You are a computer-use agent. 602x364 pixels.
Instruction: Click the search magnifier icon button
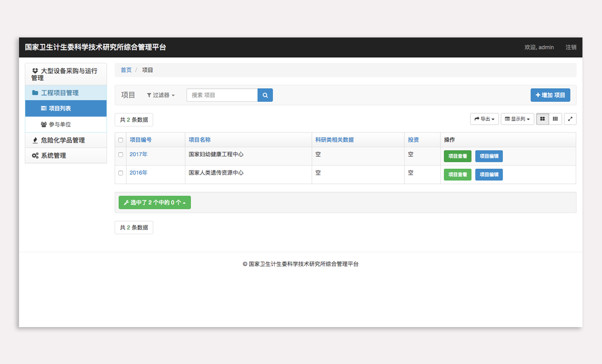[265, 95]
